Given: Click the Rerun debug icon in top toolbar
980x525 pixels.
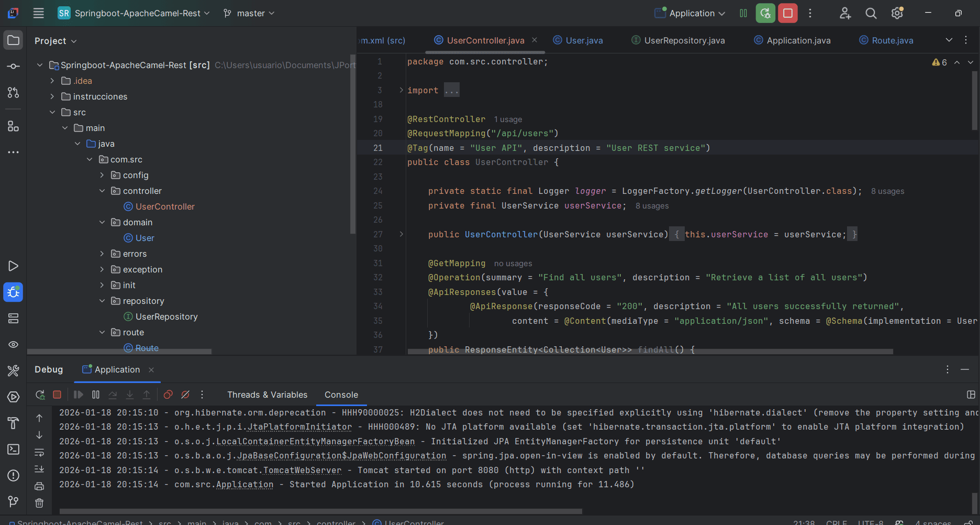Looking at the screenshot, I should click(x=765, y=13).
